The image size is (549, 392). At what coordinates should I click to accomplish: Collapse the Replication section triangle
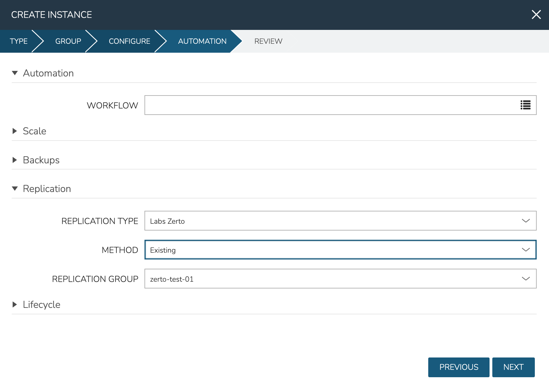[x=15, y=189]
